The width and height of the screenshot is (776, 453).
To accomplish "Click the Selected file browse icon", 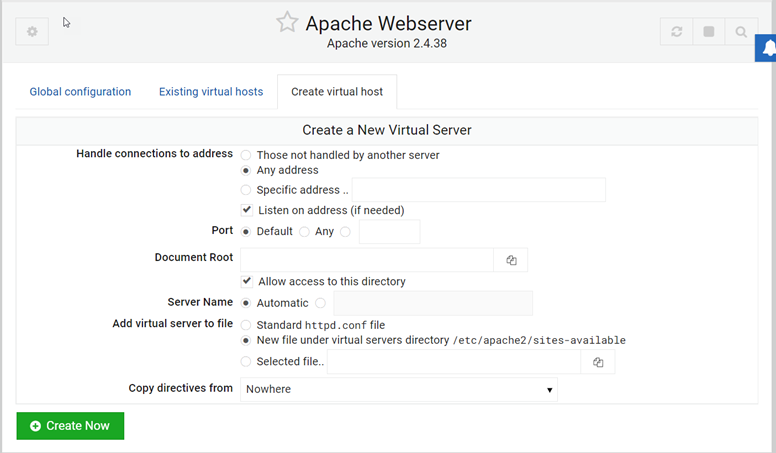I will [598, 362].
